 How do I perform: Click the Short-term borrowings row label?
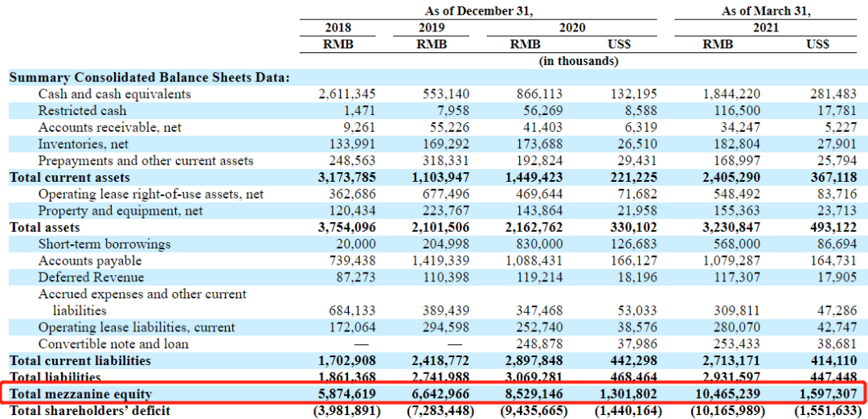[104, 244]
